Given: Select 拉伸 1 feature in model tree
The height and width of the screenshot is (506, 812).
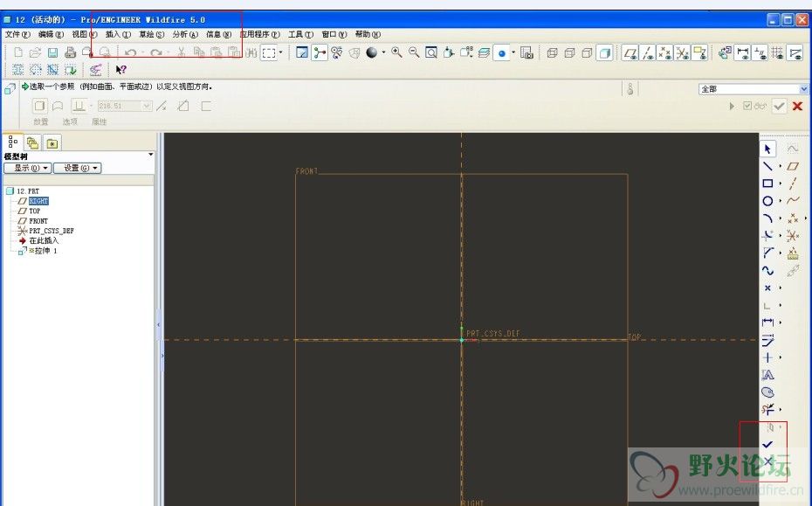Looking at the screenshot, I should click(x=43, y=251).
